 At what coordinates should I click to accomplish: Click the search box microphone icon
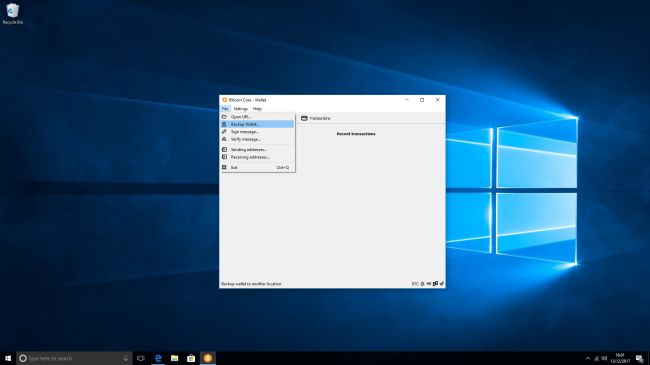(x=126, y=358)
